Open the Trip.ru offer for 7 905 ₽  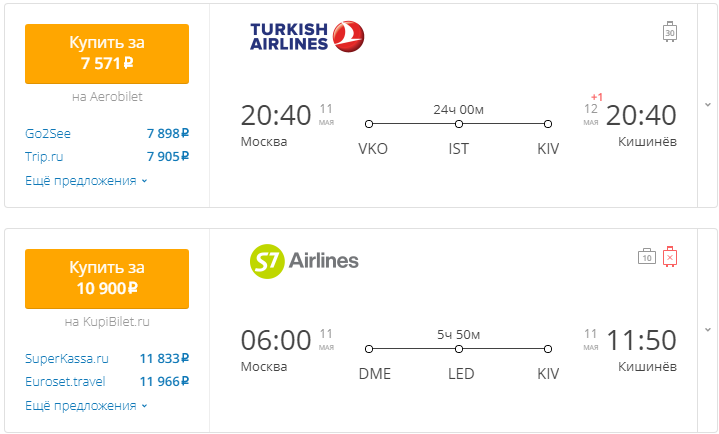pyautogui.click(x=107, y=156)
